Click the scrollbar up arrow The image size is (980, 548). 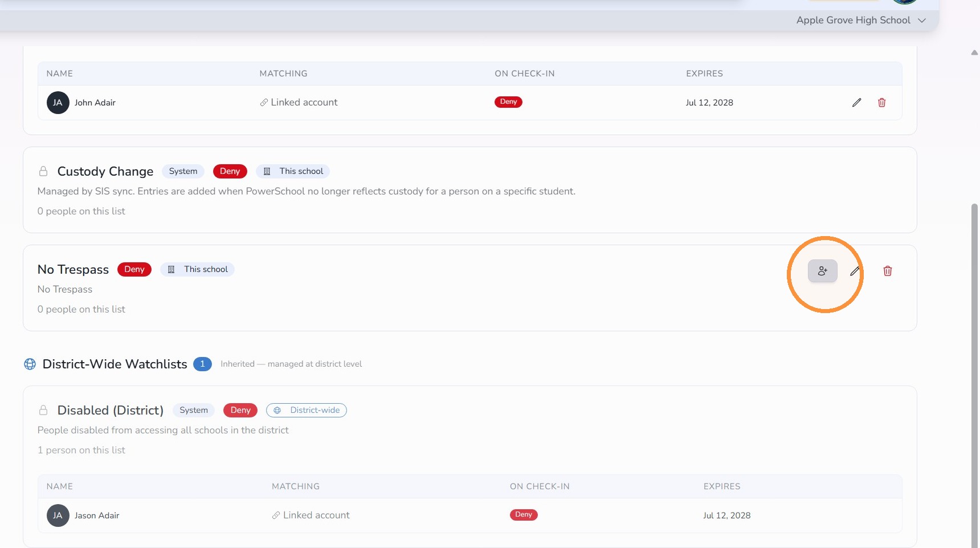tap(974, 52)
